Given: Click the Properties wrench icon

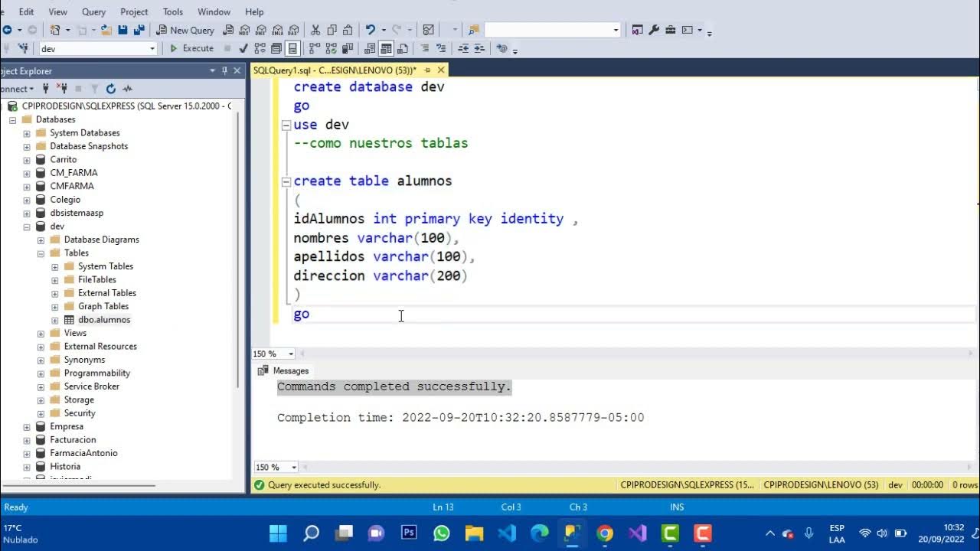Looking at the screenshot, I should (654, 30).
